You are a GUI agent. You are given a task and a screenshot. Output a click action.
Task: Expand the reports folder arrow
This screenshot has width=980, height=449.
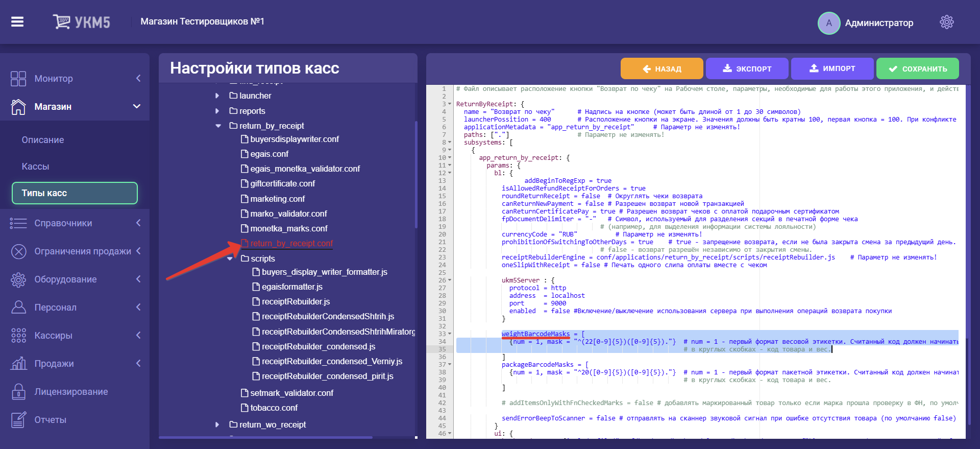pyautogui.click(x=217, y=111)
